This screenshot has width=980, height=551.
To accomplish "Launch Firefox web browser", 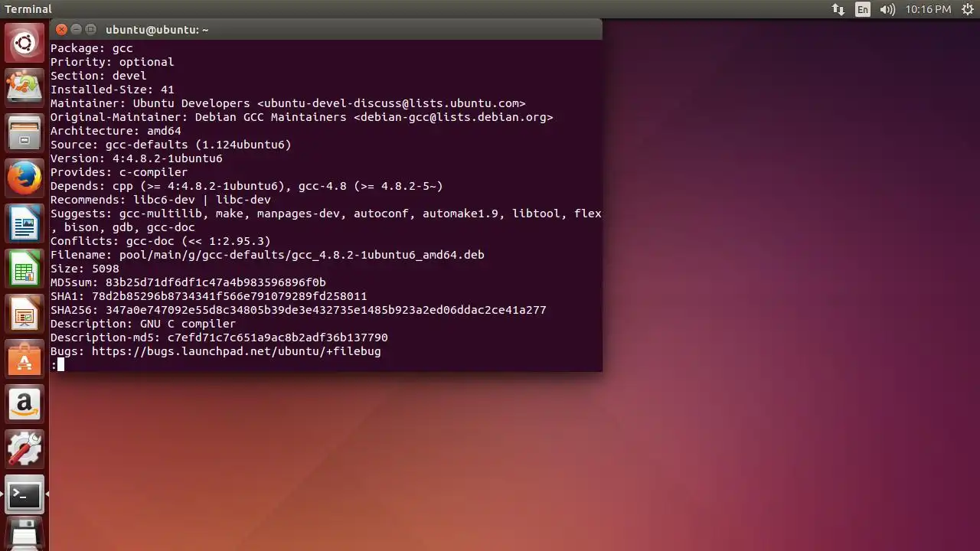I will coord(24,179).
